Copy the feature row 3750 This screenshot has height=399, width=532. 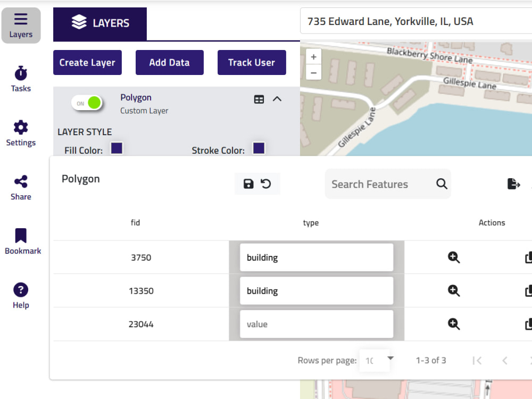click(x=529, y=257)
